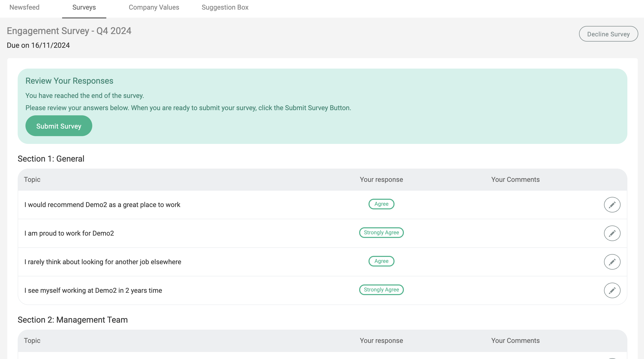Click Agree badge on recommend Demo2 row
Viewport: 644px width, 359px height.
coord(381,204)
